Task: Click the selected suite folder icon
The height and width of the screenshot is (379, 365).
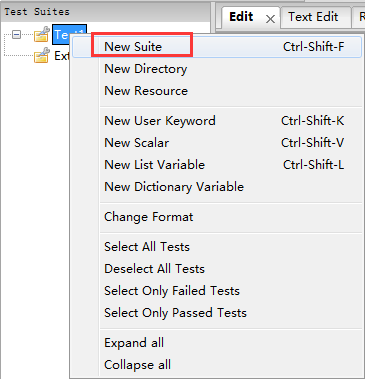Action: point(42,34)
